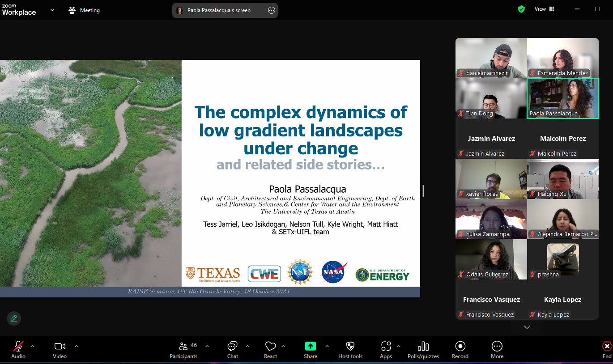This screenshot has height=364, width=613.
Task: Click the divider handle beside shared screen
Action: (422, 191)
